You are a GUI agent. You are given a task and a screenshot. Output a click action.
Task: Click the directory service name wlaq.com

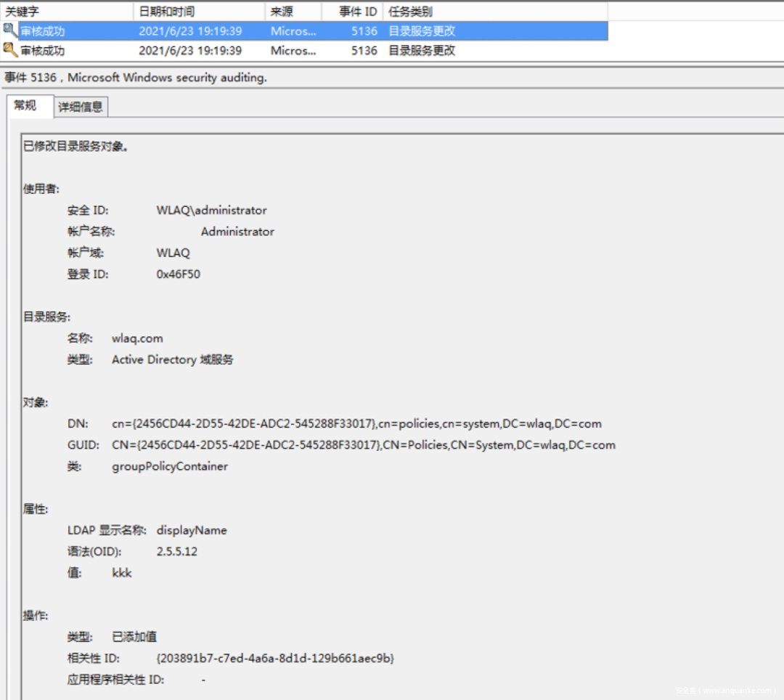pos(137,338)
